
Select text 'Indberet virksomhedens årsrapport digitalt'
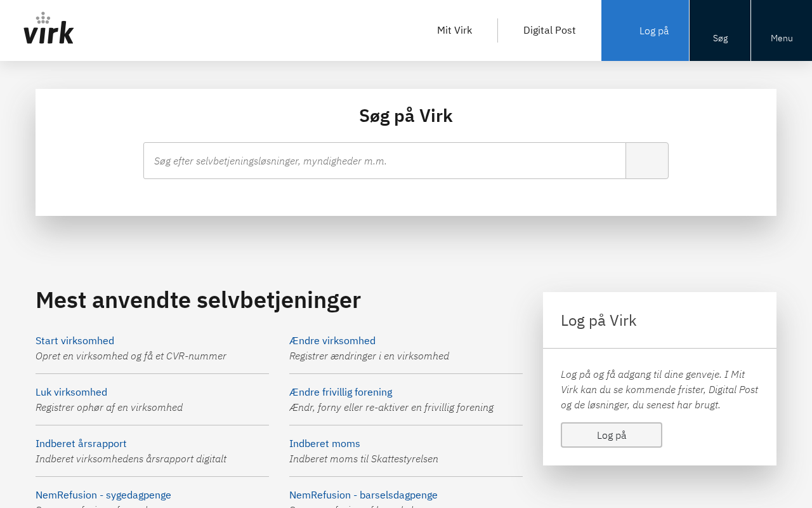pyautogui.click(x=131, y=458)
